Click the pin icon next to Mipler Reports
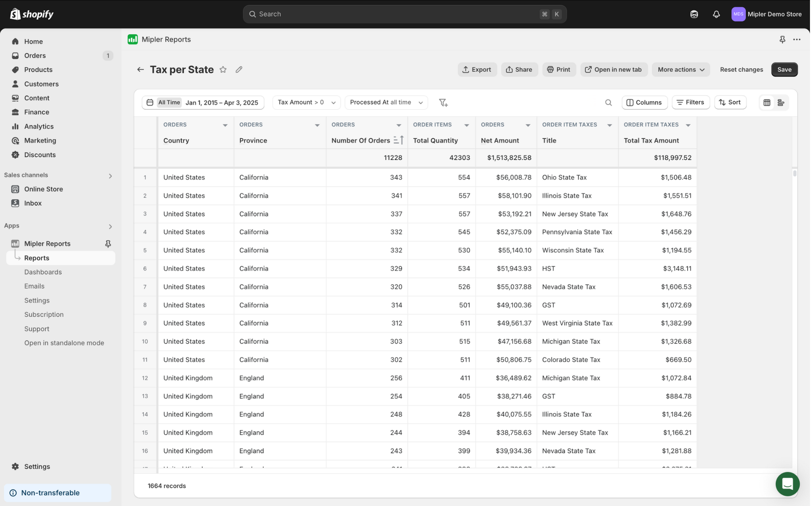 pos(108,244)
